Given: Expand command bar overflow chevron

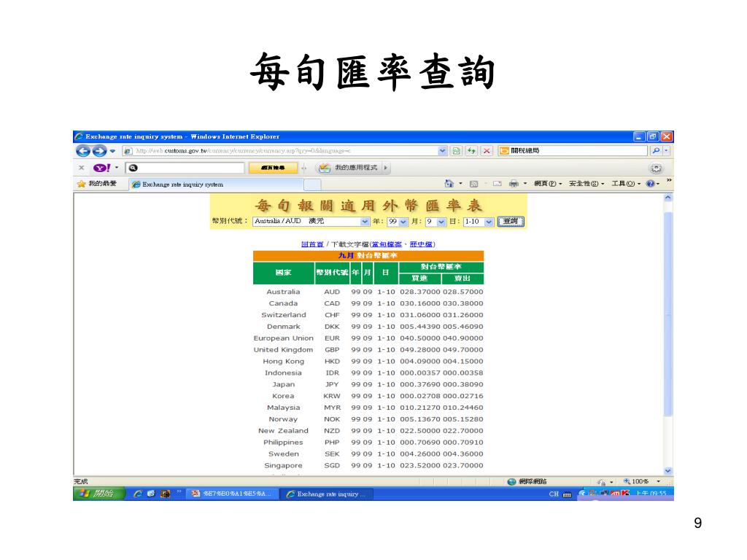Looking at the screenshot, I should click(669, 181).
